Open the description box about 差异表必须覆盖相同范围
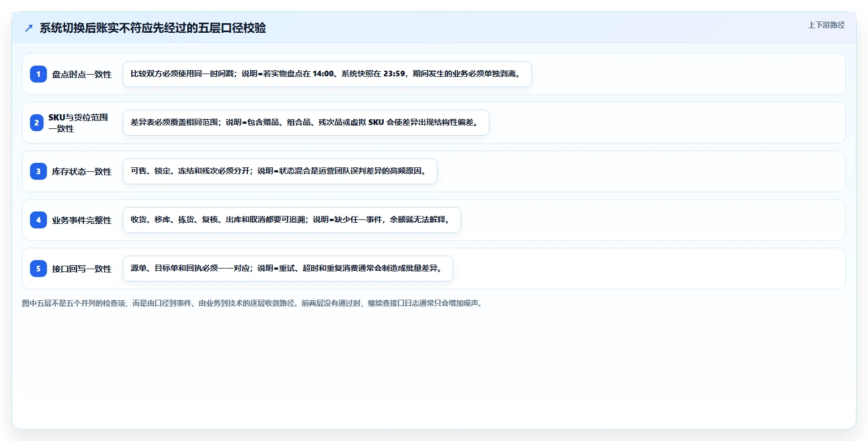Image resolution: width=868 pixels, height=441 pixels. click(306, 123)
